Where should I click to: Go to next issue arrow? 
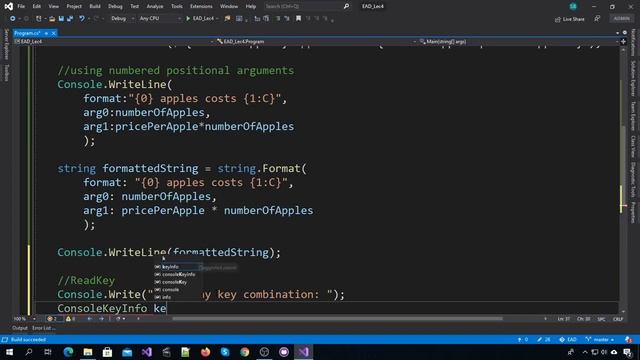pyautogui.click(x=101, y=319)
